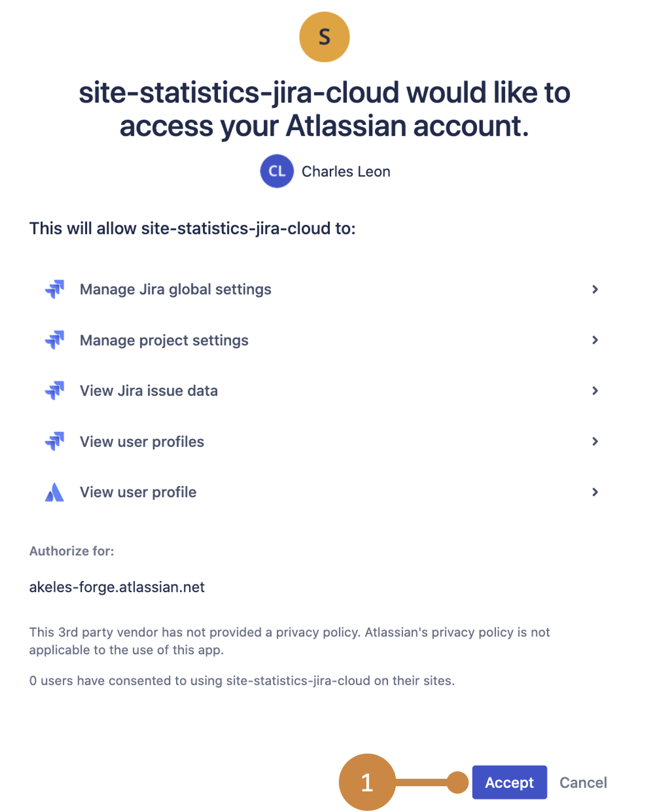
Task: Click Jira icon beside View Jira issue data
Action: tap(55, 391)
